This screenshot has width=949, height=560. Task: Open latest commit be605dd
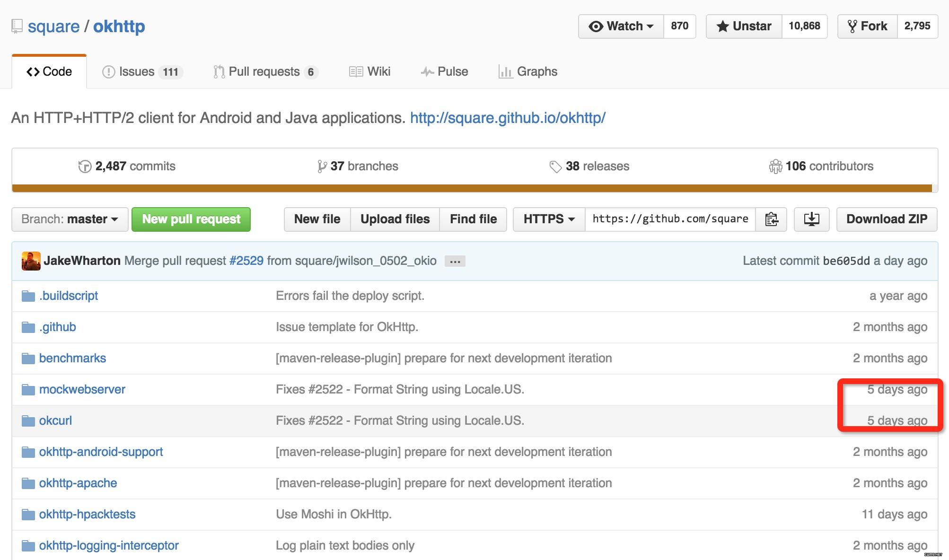pyautogui.click(x=846, y=261)
